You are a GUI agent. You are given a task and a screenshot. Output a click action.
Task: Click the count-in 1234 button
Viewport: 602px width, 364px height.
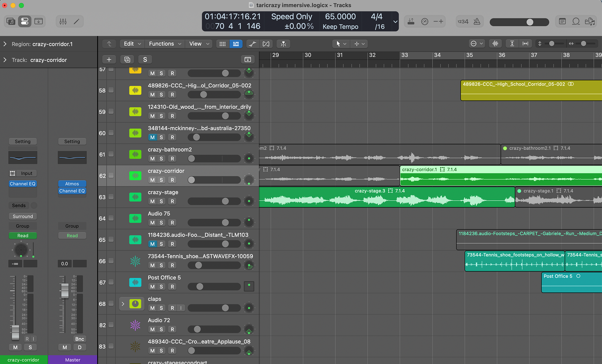click(x=463, y=21)
